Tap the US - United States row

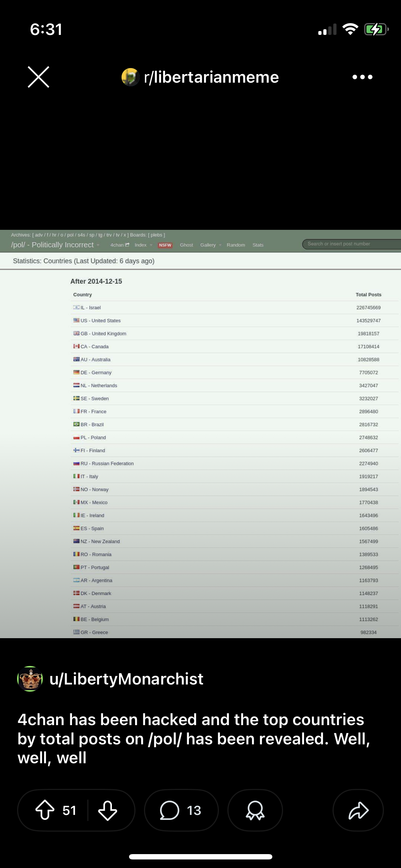click(235, 321)
